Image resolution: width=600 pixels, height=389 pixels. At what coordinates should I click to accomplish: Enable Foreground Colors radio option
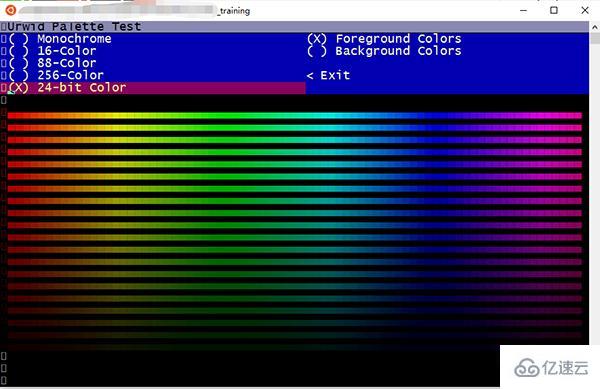[x=384, y=39]
